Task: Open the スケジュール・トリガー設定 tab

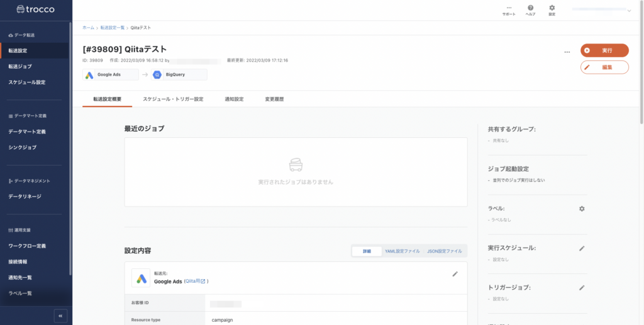Action: coord(173,100)
